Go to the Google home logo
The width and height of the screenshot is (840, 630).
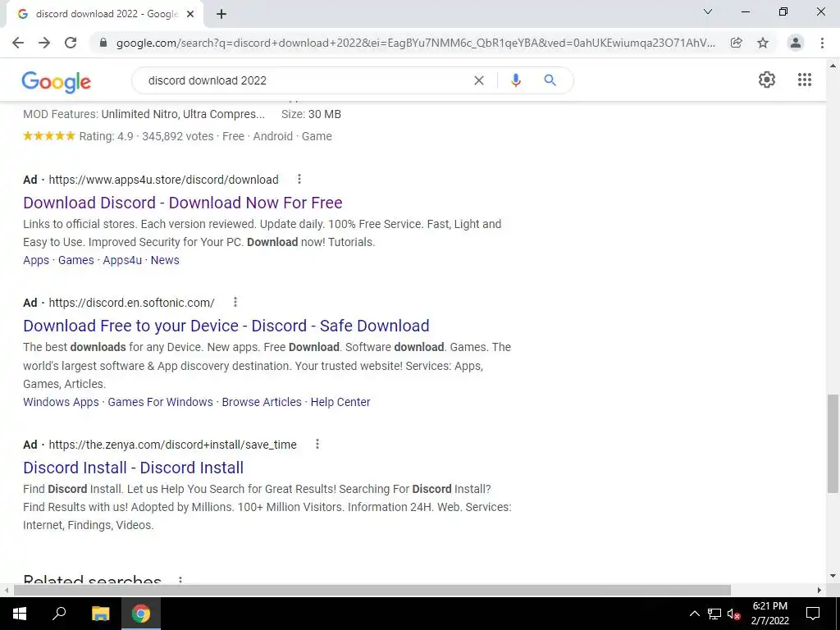tap(57, 81)
